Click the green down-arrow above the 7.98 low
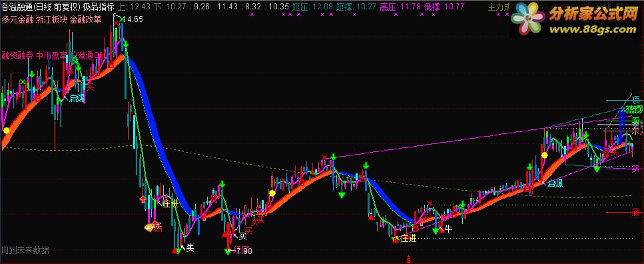This screenshot has height=264, width=644. point(228,251)
